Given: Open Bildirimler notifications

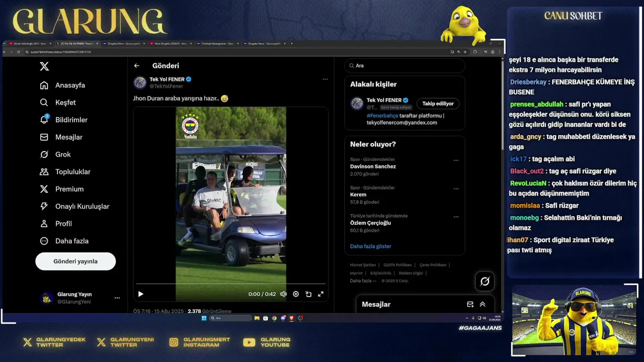Looking at the screenshot, I should click(64, 120).
